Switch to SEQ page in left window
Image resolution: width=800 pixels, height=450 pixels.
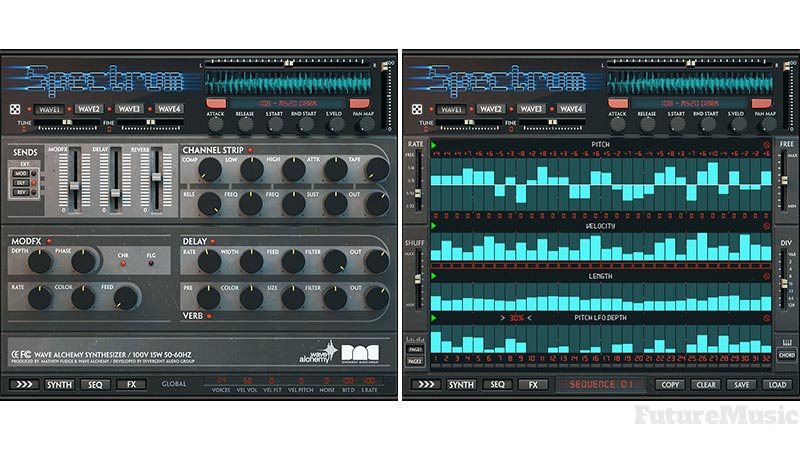click(95, 384)
